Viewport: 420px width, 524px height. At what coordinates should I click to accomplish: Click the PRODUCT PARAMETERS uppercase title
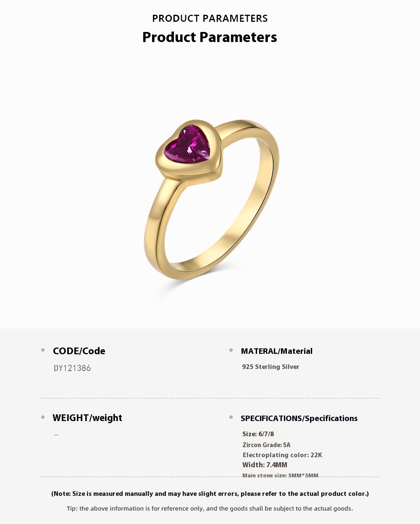tap(210, 18)
